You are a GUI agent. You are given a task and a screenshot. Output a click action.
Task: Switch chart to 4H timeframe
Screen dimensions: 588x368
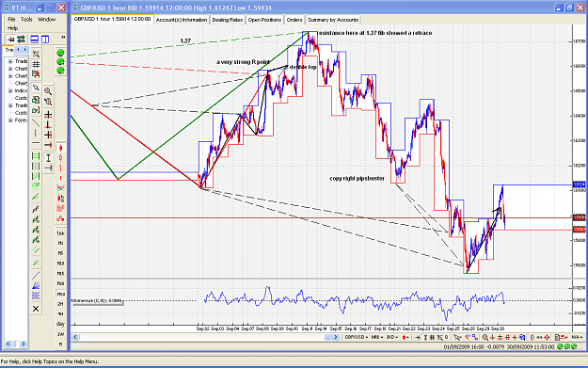tap(60, 314)
